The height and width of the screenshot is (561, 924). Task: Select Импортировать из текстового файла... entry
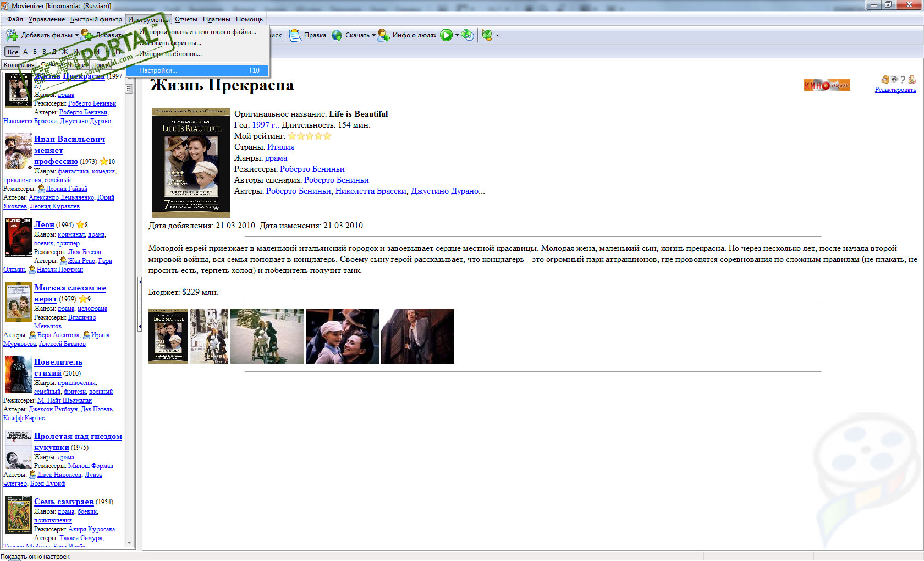[197, 32]
